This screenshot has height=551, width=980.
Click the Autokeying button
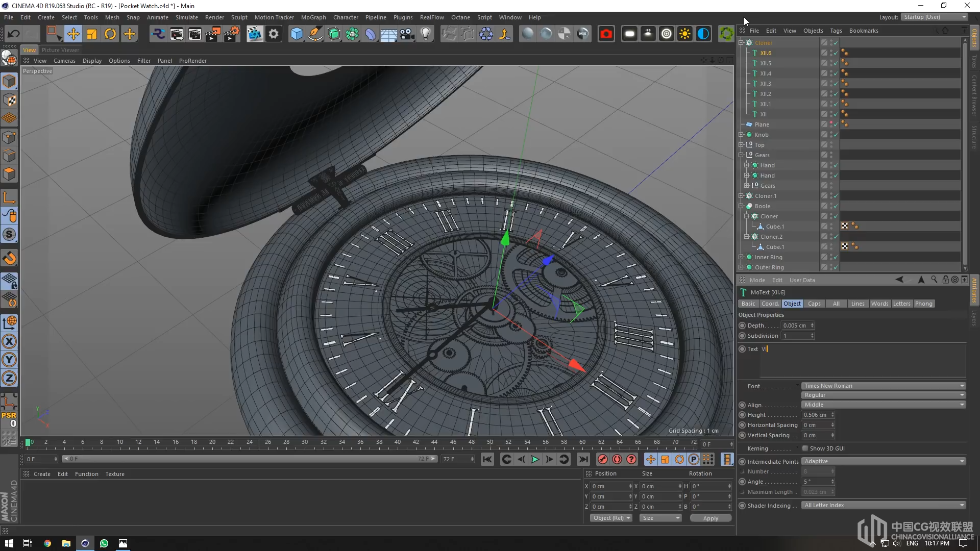click(x=617, y=459)
